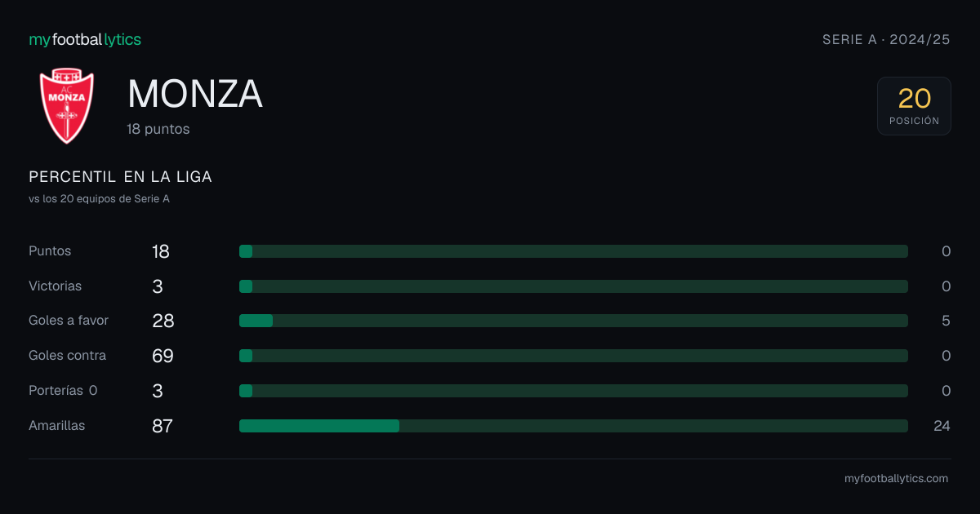Click the 18 puntos subtitle
The image size is (980, 514).
(x=158, y=129)
